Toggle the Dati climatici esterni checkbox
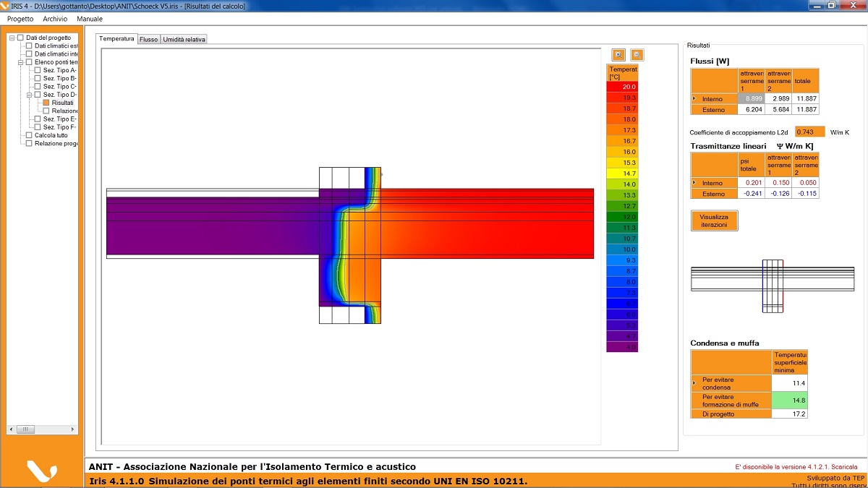The height and width of the screenshot is (488, 868). point(29,46)
